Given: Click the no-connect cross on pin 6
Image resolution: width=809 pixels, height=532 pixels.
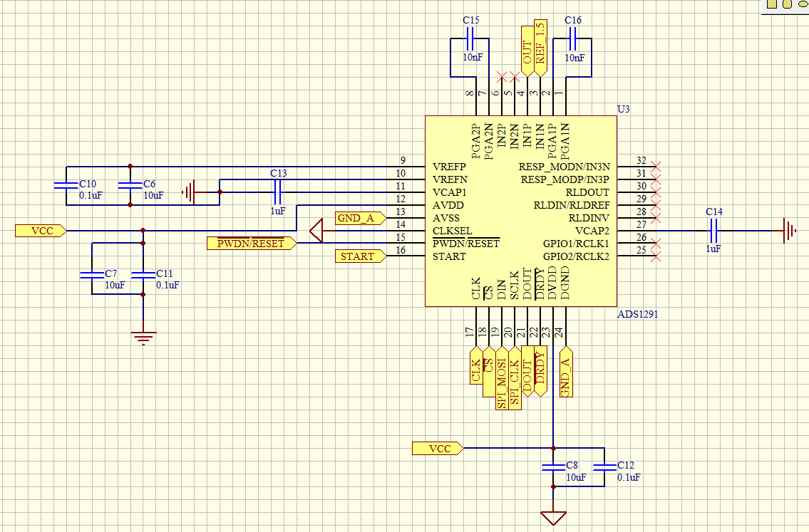Looking at the screenshot, I should pos(502,78).
